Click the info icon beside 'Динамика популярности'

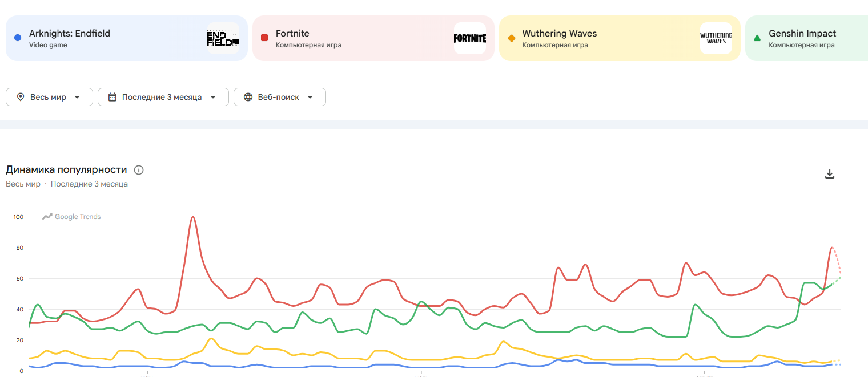pyautogui.click(x=138, y=170)
